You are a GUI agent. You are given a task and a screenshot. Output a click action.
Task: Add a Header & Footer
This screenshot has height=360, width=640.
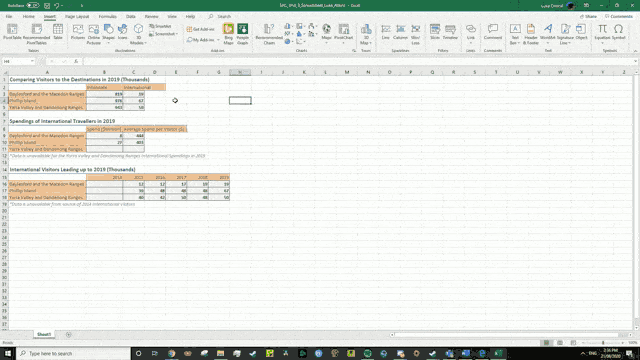pos(531,34)
